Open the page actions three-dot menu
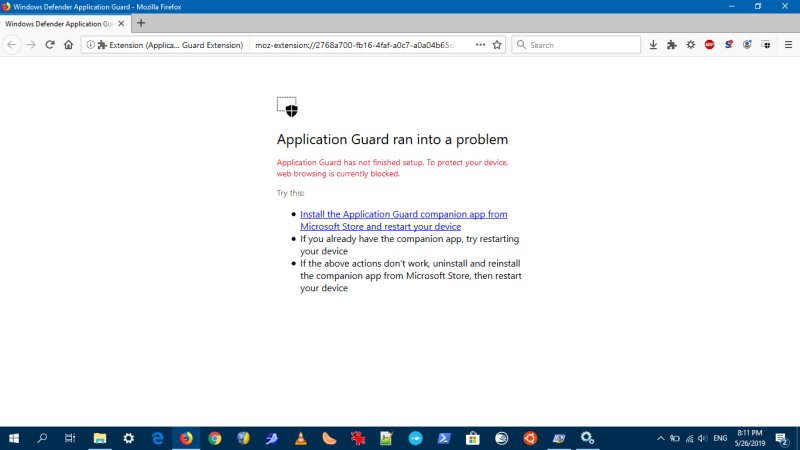Screen dimensions: 800x450 [x=480, y=45]
